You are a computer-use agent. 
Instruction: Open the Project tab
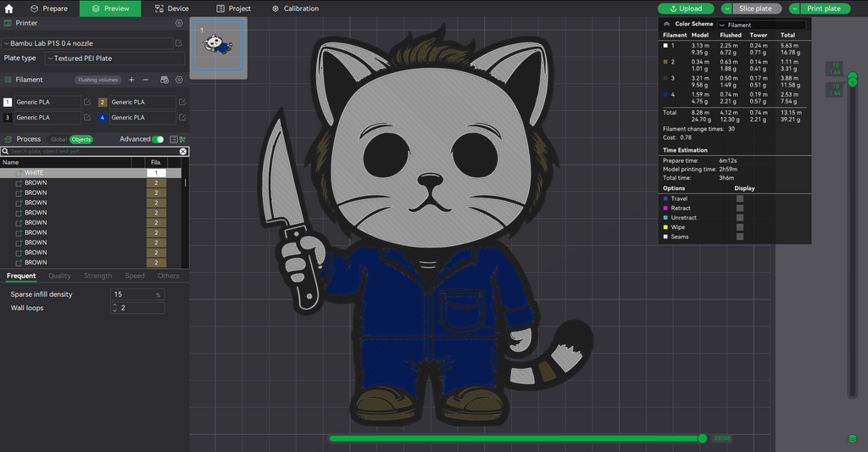click(233, 8)
